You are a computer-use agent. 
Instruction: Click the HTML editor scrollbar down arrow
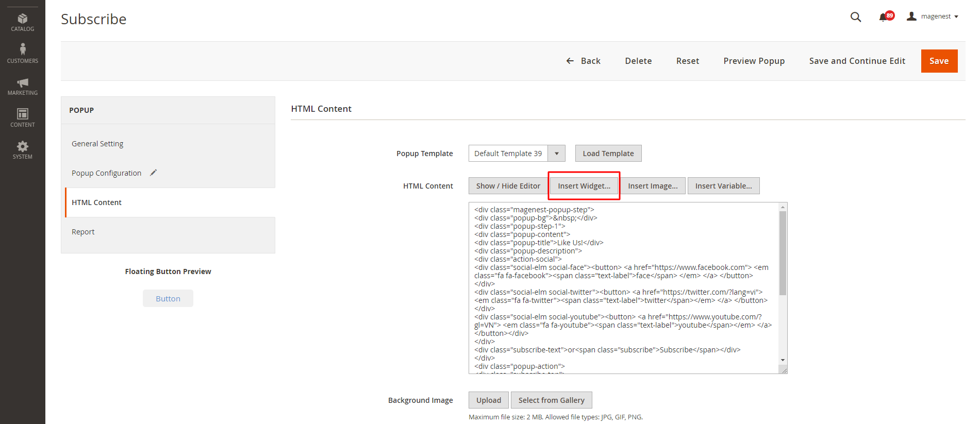tap(783, 360)
